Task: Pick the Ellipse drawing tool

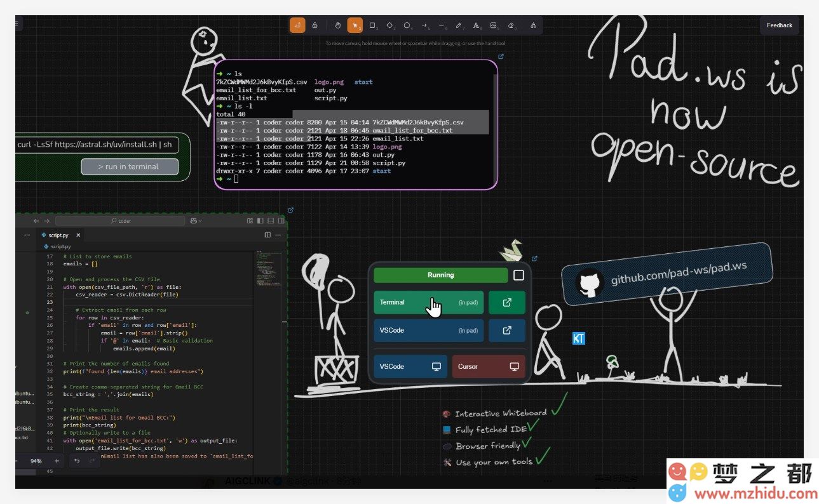Action: click(407, 25)
